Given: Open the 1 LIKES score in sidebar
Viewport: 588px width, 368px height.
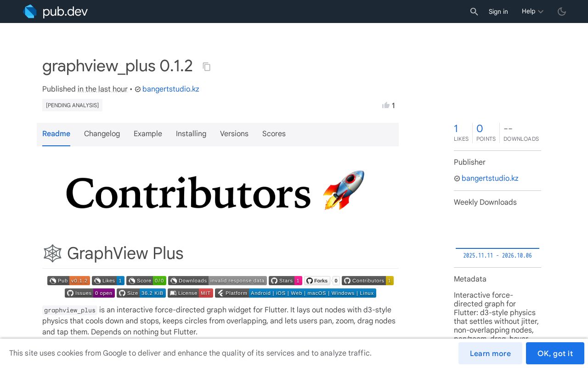Looking at the screenshot, I should (461, 132).
